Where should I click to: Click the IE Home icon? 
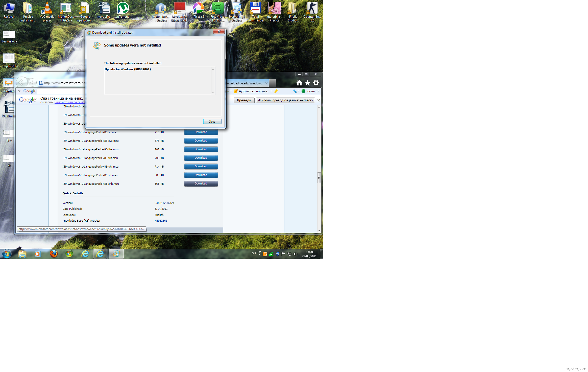point(299,83)
